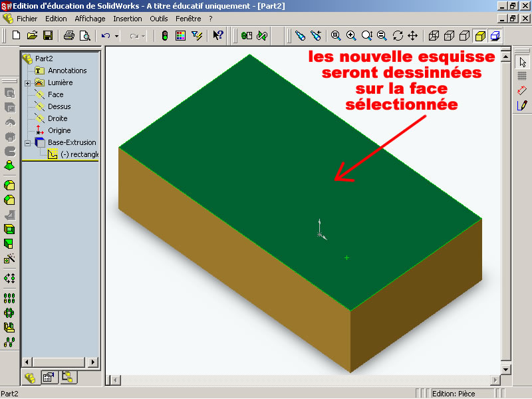Open print preview icon
Viewport: 532px width, 399px height.
coord(84,35)
